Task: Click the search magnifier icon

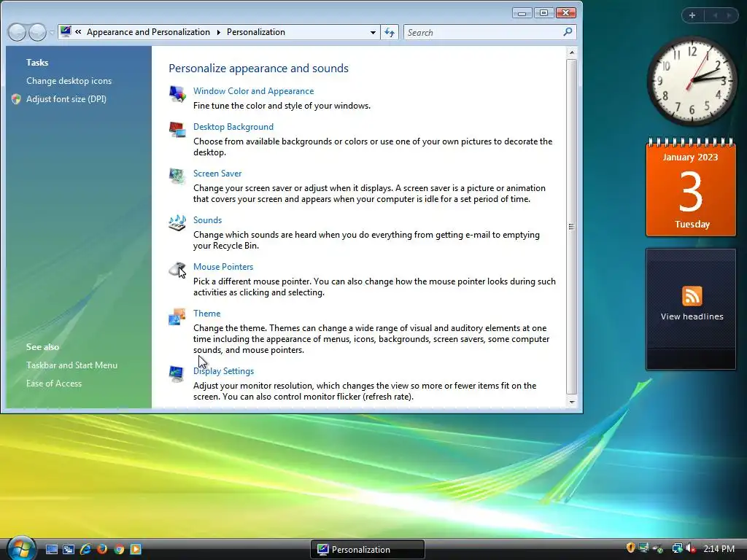Action: click(568, 32)
